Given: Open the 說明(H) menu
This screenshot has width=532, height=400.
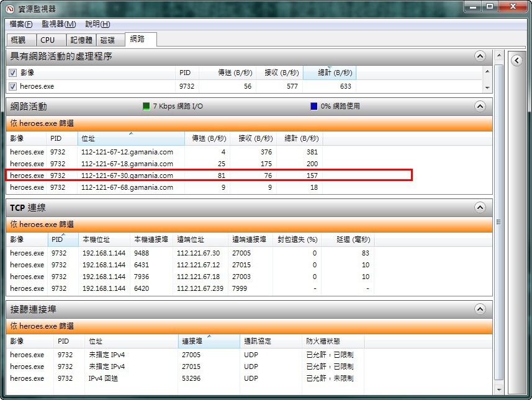Looking at the screenshot, I should pyautogui.click(x=97, y=24).
